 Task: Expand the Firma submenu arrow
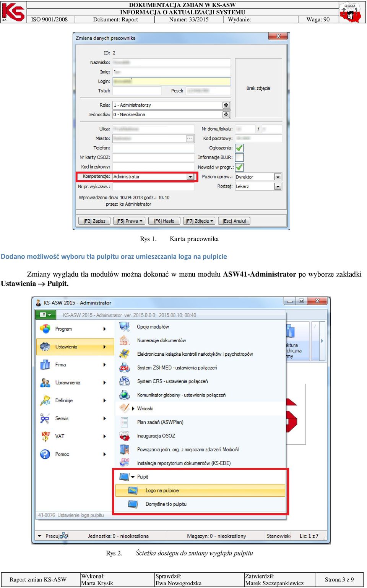coord(104,365)
